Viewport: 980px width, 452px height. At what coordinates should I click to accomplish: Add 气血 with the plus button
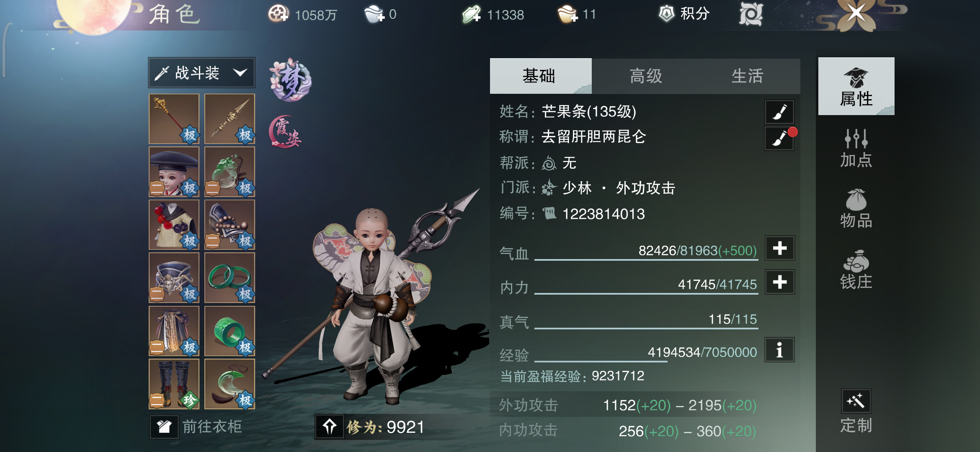click(779, 248)
